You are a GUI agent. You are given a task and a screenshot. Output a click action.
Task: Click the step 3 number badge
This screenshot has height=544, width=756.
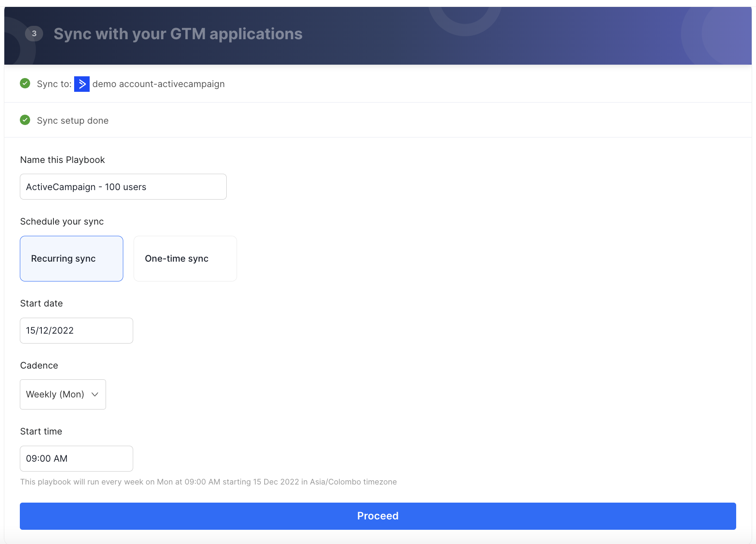click(x=34, y=34)
